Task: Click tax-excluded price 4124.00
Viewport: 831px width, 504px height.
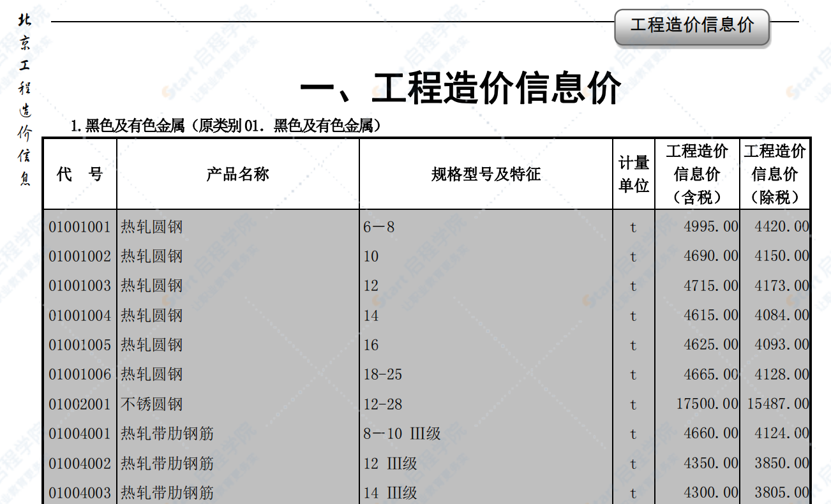Action: click(782, 434)
